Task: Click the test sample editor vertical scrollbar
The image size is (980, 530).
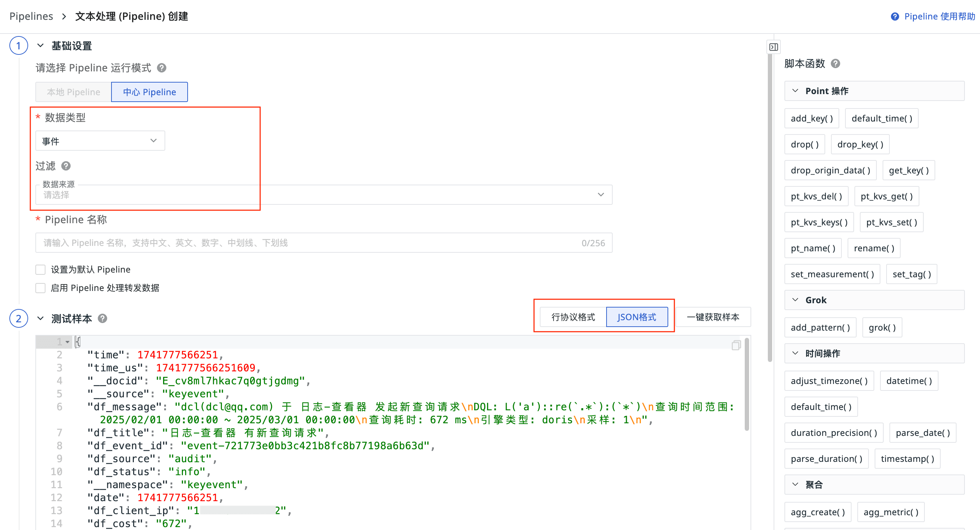Action: [747, 384]
